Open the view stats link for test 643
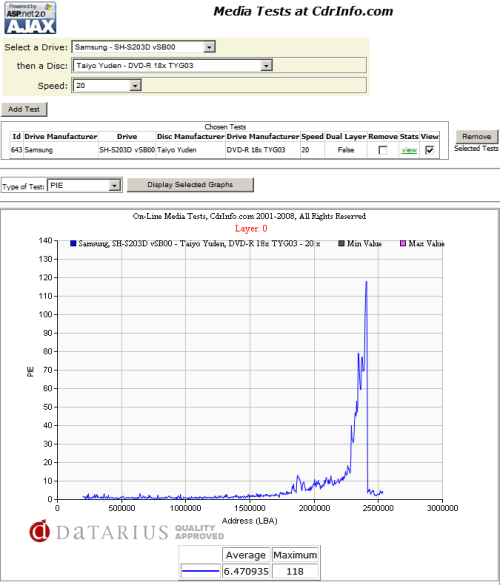 click(x=409, y=150)
